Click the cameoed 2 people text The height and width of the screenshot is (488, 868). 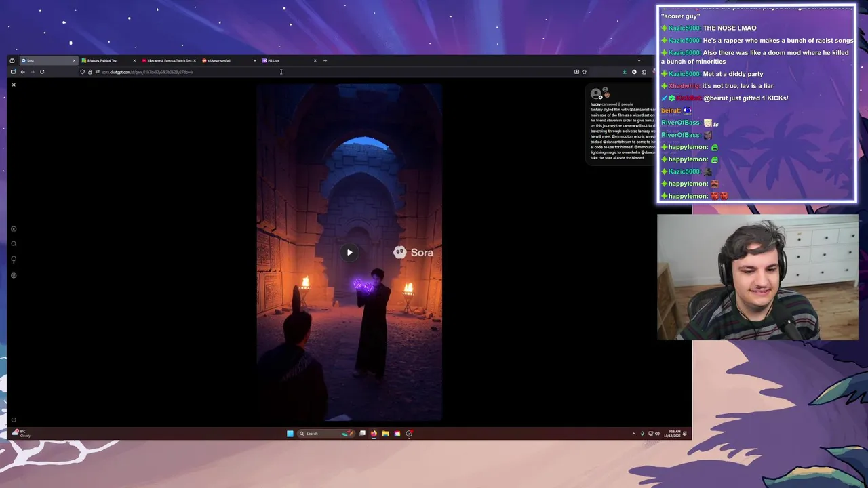(617, 104)
